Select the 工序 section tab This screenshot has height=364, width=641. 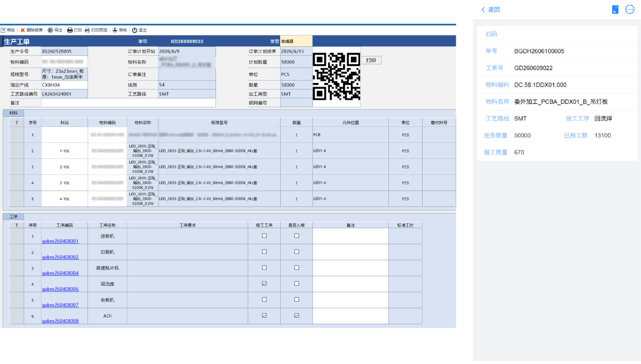pyautogui.click(x=14, y=216)
